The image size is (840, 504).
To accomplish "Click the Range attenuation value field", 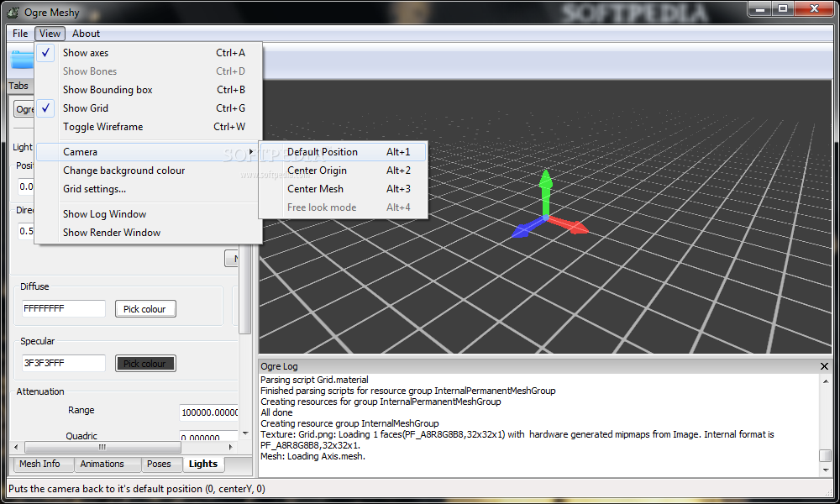I will point(208,412).
